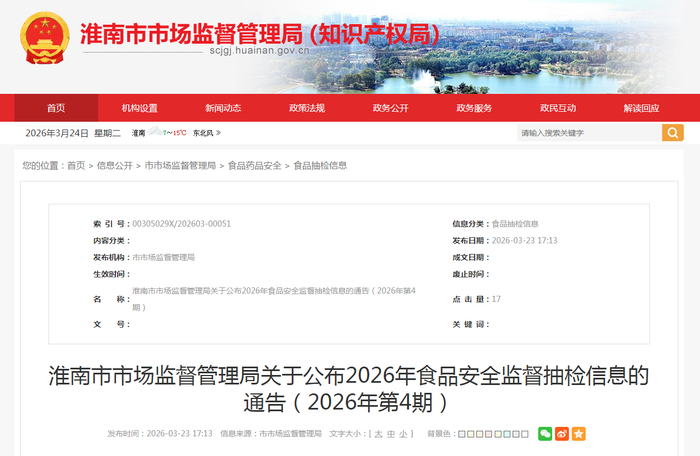Click the 发布机构 value 市市场监督管理局
Screen dimensions: 700x456
point(163,257)
